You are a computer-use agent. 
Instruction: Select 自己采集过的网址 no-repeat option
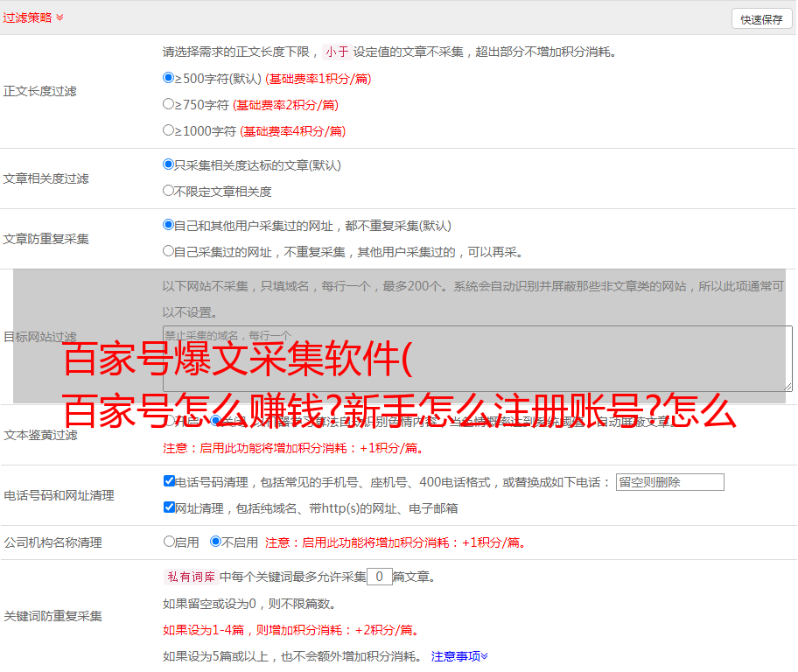pos(169,251)
